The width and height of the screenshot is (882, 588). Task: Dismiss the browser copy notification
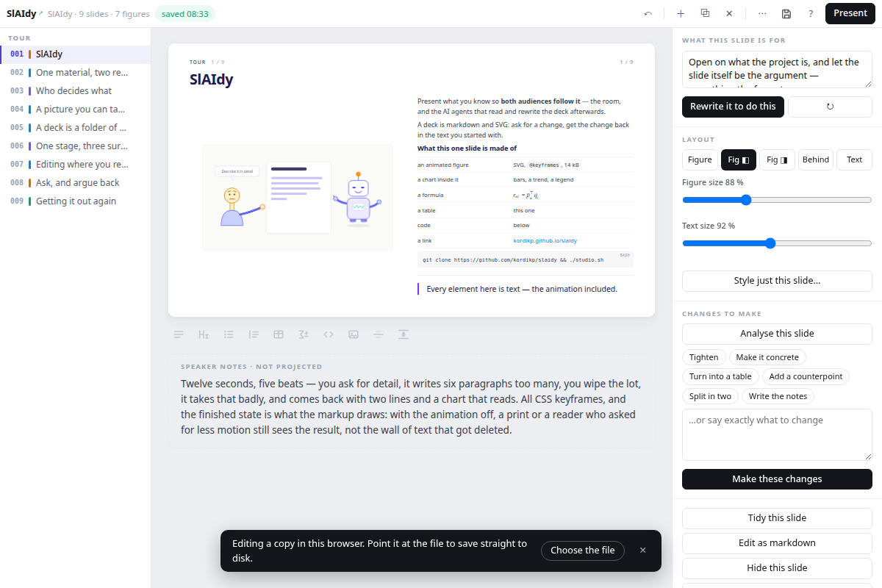tap(643, 551)
